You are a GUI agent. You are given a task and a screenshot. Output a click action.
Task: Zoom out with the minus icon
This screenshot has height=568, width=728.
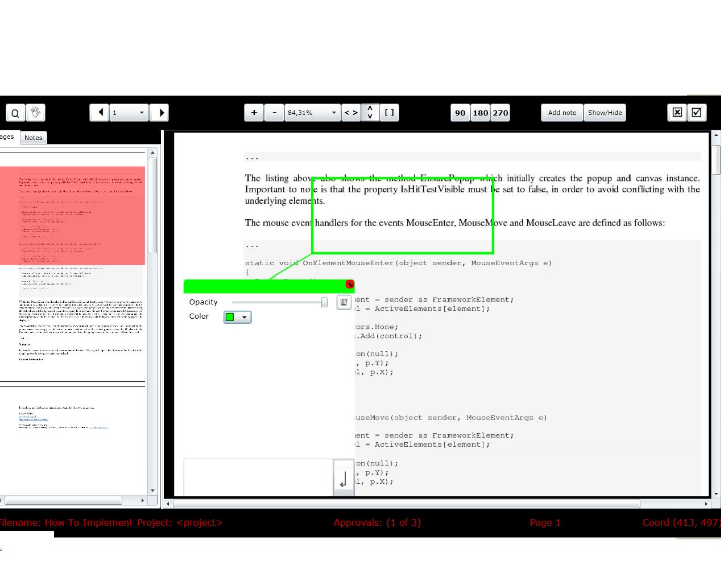pos(274,113)
